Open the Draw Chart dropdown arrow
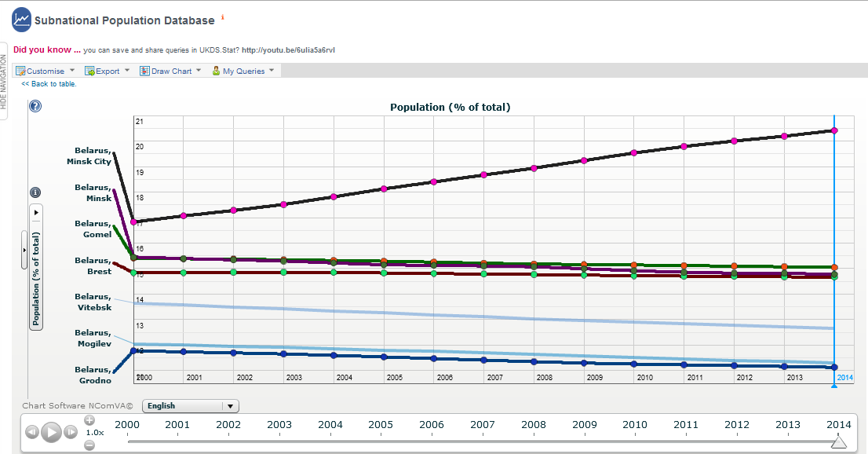The width and height of the screenshot is (868, 454). coord(198,71)
